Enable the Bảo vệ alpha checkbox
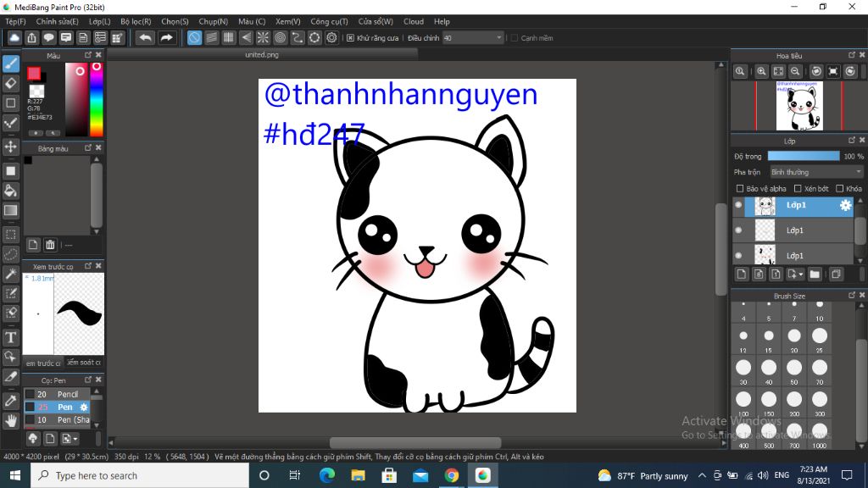 [739, 189]
